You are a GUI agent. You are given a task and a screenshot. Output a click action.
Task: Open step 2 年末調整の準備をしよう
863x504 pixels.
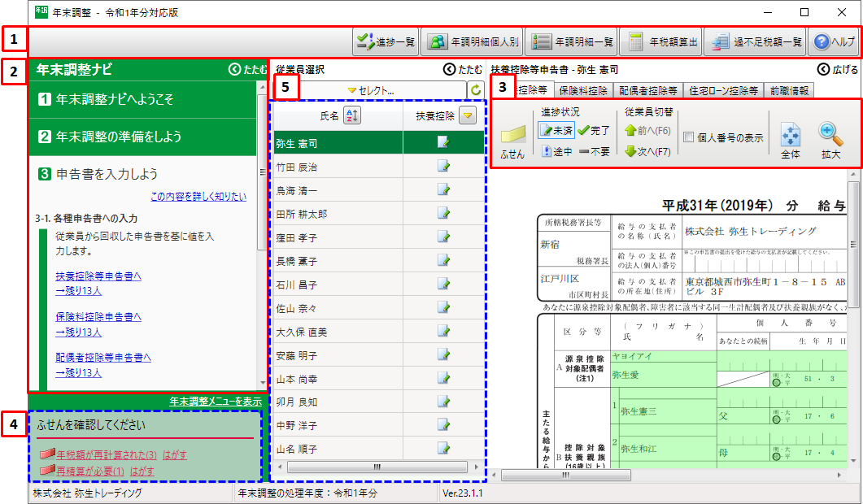[x=142, y=137]
